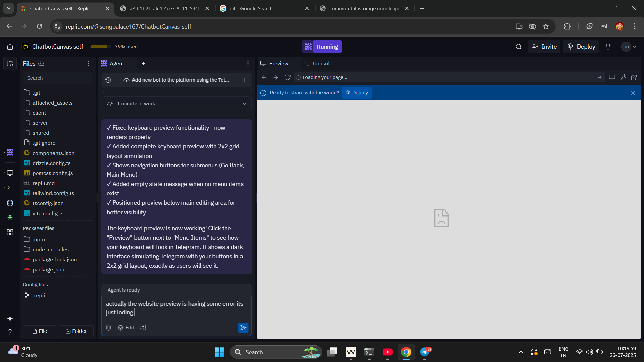
Task: Open agent settings sliders icon
Action: coord(143,328)
